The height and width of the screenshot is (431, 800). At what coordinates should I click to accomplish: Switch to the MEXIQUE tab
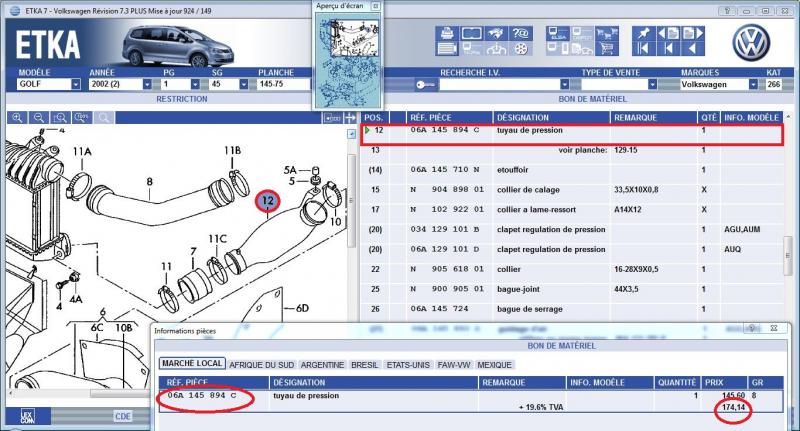[x=494, y=365]
